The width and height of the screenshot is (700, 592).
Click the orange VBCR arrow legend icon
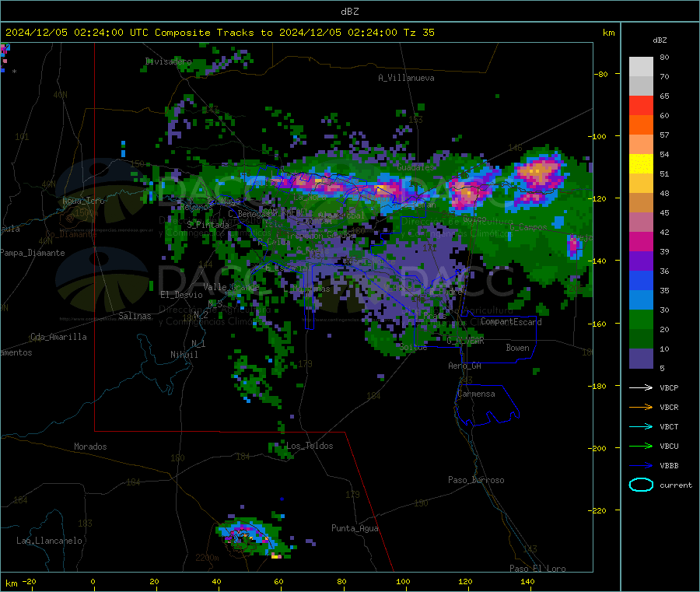click(641, 407)
